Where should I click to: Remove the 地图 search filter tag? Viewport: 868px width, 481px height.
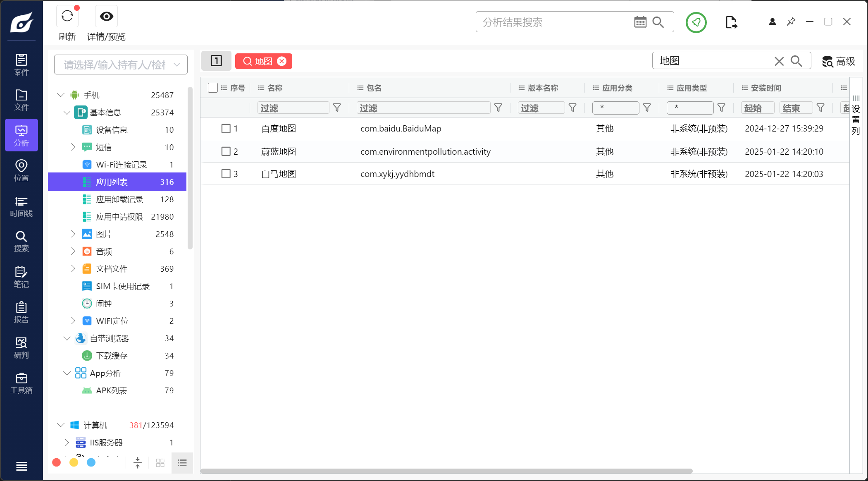click(x=281, y=61)
